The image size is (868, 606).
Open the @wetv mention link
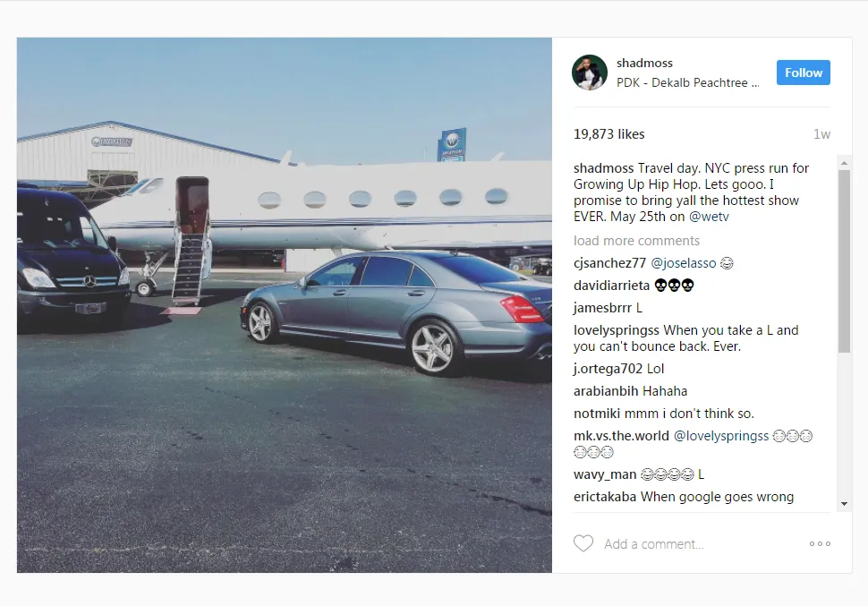point(709,217)
